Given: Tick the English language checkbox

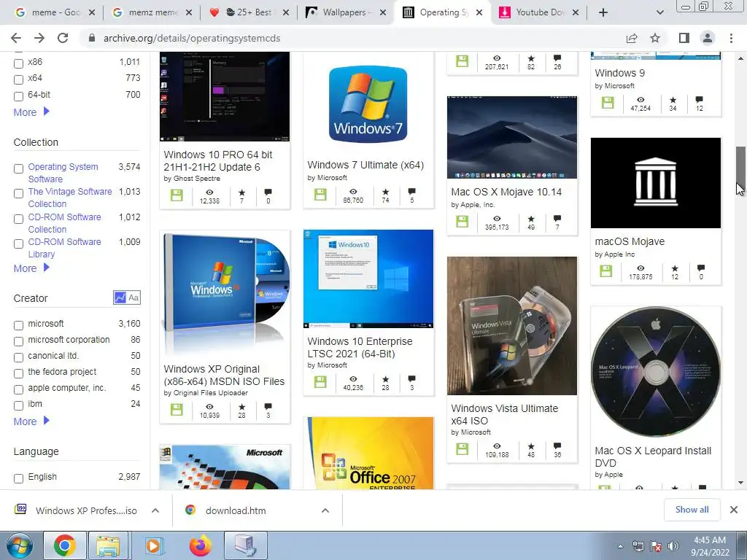Looking at the screenshot, I should pyautogui.click(x=18, y=478).
